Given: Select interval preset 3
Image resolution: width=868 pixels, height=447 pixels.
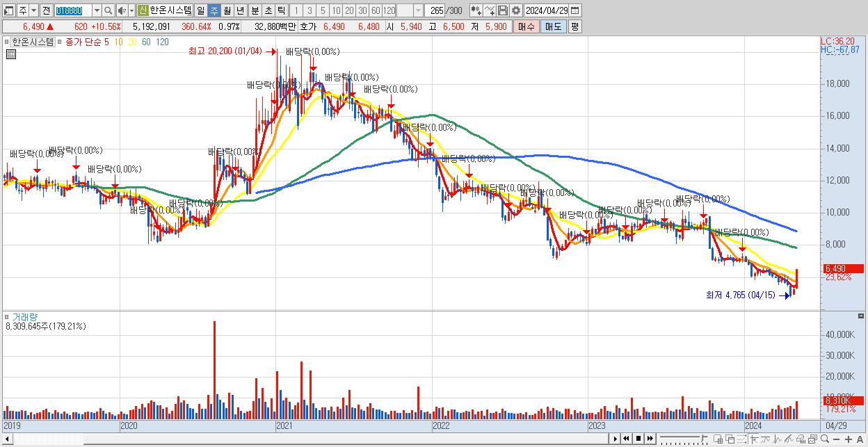Looking at the screenshot, I should [309, 10].
